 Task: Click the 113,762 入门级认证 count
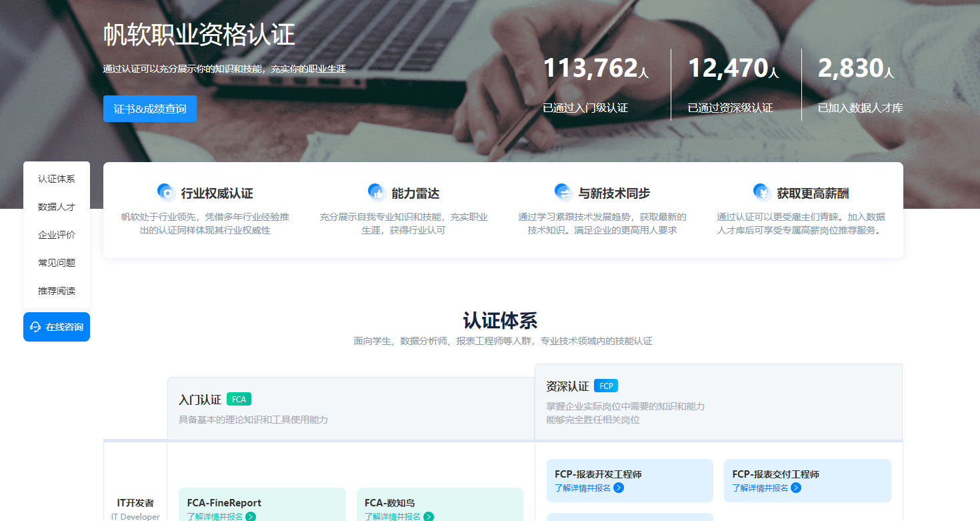(596, 68)
